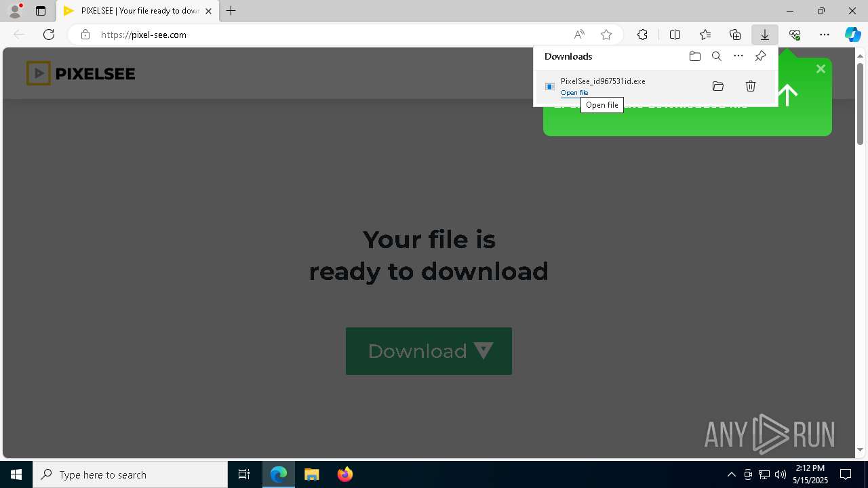Go back to previous page
868x488 pixels.
click(19, 35)
